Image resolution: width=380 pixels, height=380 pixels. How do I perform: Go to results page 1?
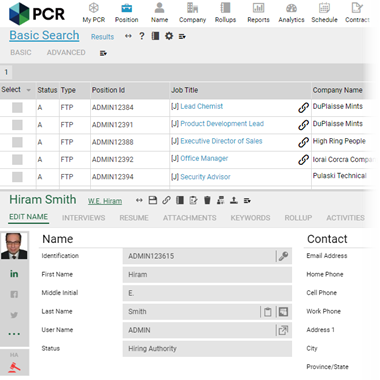(x=6, y=72)
